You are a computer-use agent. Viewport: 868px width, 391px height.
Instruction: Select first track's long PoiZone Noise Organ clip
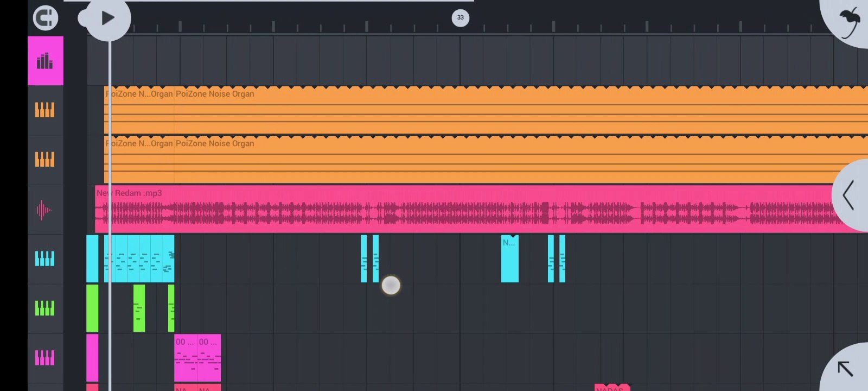tap(521, 110)
